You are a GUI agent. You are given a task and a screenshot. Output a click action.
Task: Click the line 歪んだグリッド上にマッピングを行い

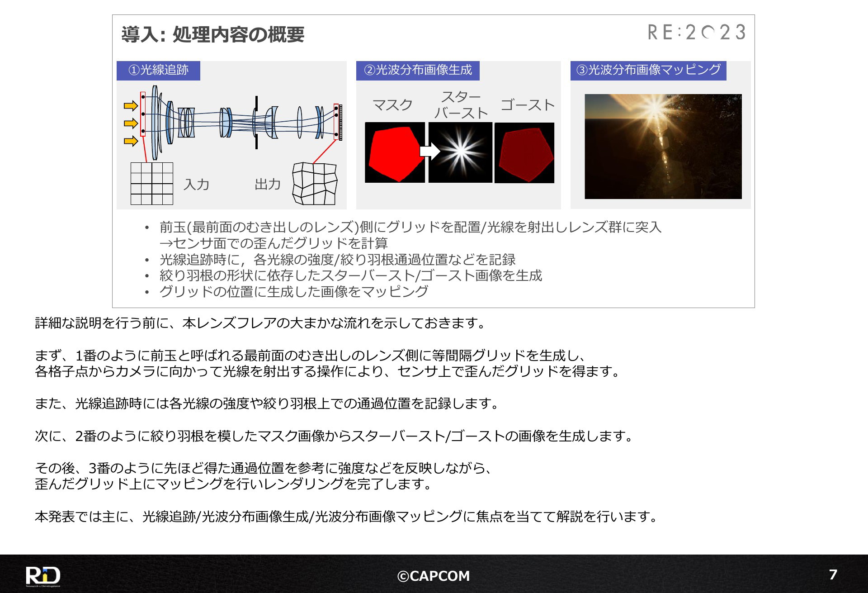tap(235, 484)
